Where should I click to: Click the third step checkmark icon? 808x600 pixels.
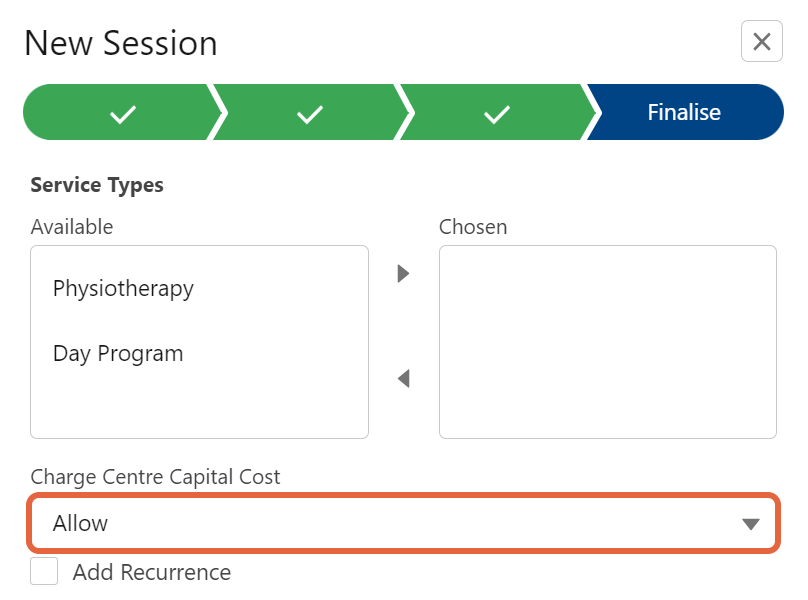(497, 114)
